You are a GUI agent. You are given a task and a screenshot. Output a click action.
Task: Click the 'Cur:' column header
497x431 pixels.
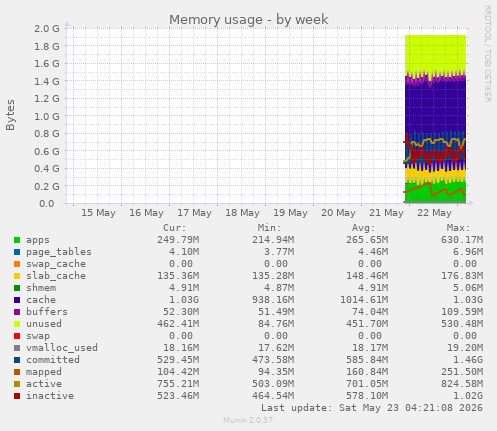(175, 228)
